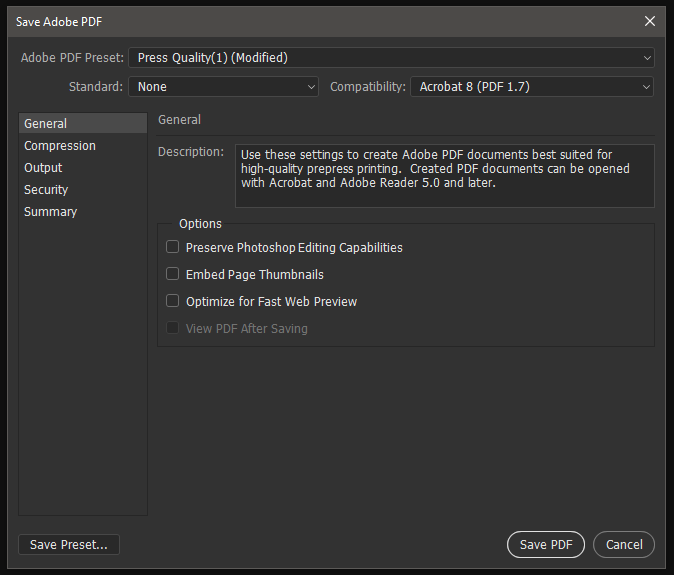Close the Save Adobe PDF dialog with X
The image size is (674, 575).
point(650,21)
